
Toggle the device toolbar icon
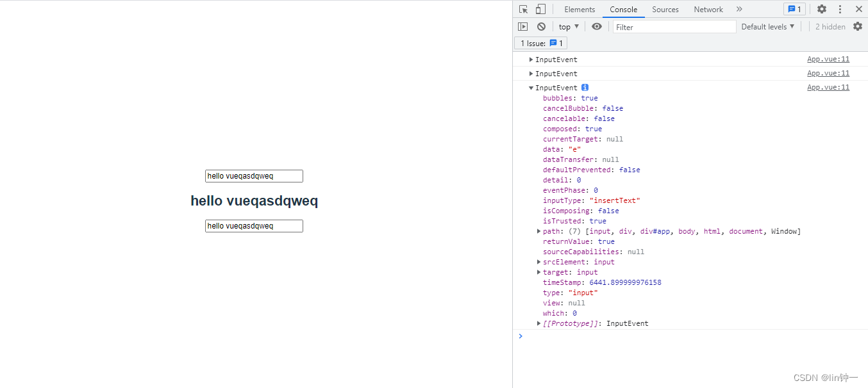click(540, 9)
